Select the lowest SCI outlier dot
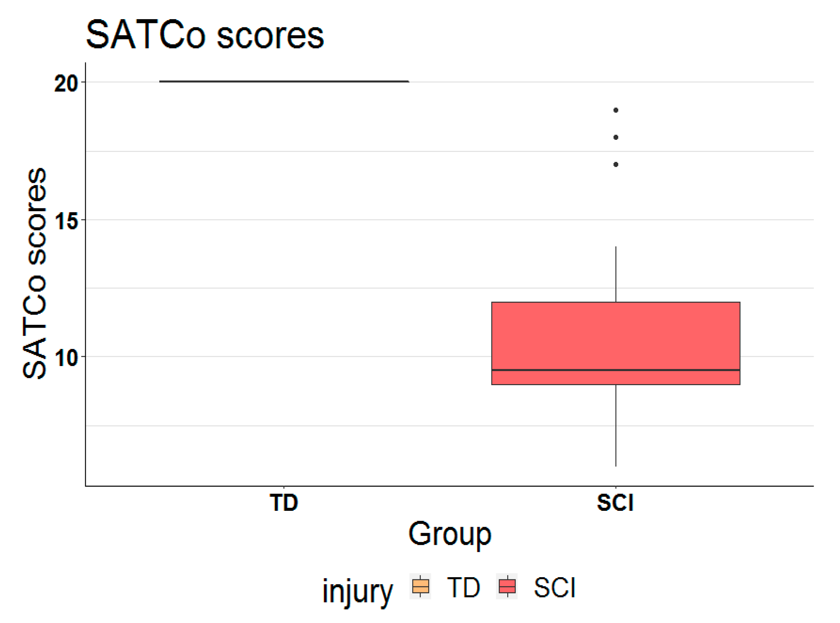This screenshot has width=840, height=623. tap(615, 164)
